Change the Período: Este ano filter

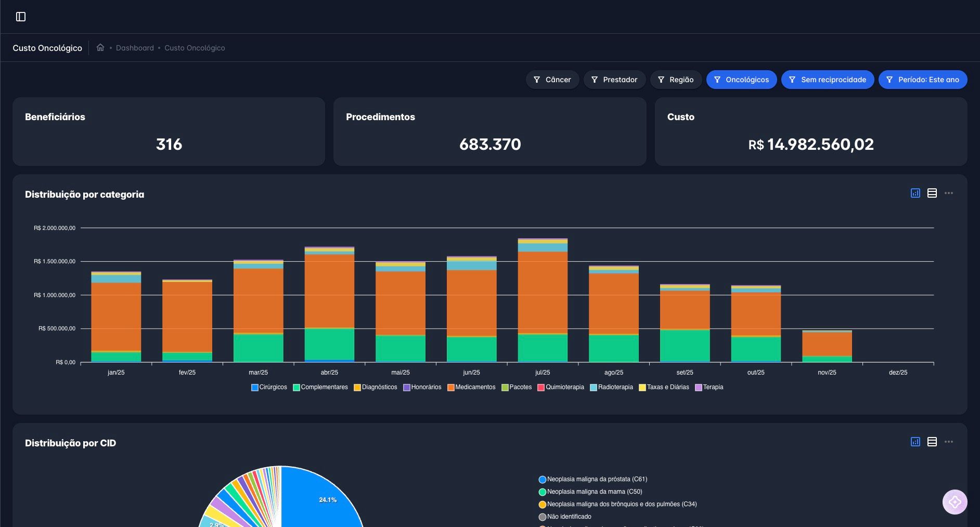coord(922,80)
